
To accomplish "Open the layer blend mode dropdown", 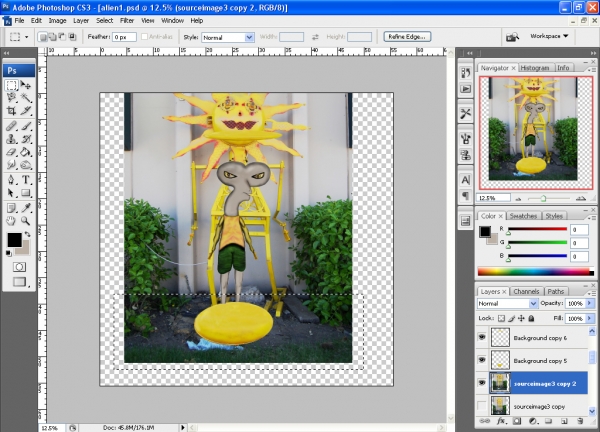I will point(507,303).
